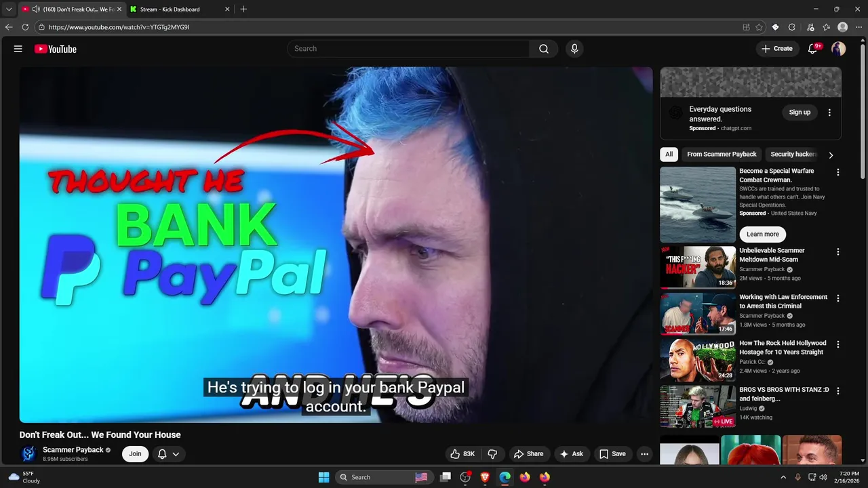Screen dimensions: 868x488
Task: Click the Sign up ad button
Action: [x=800, y=113]
